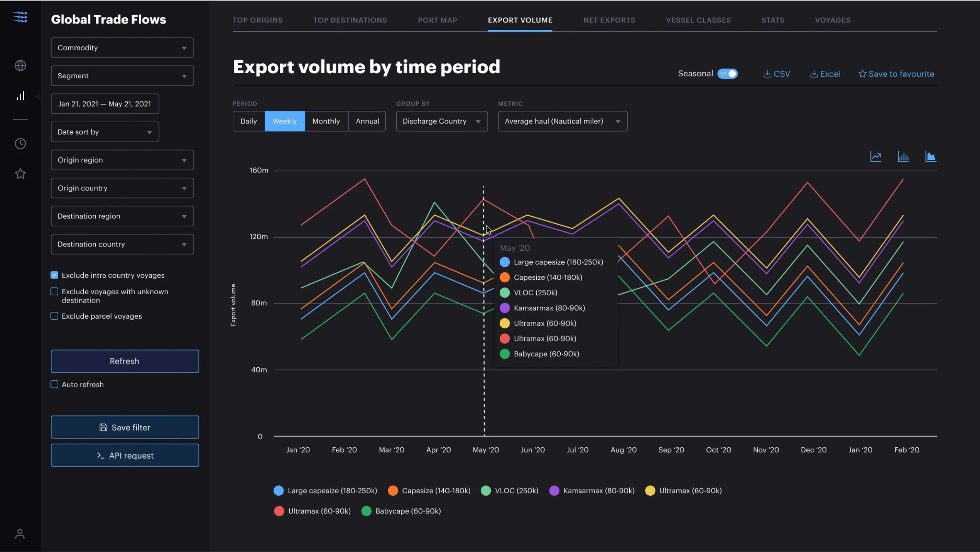Download data via the CSV link

[777, 74]
